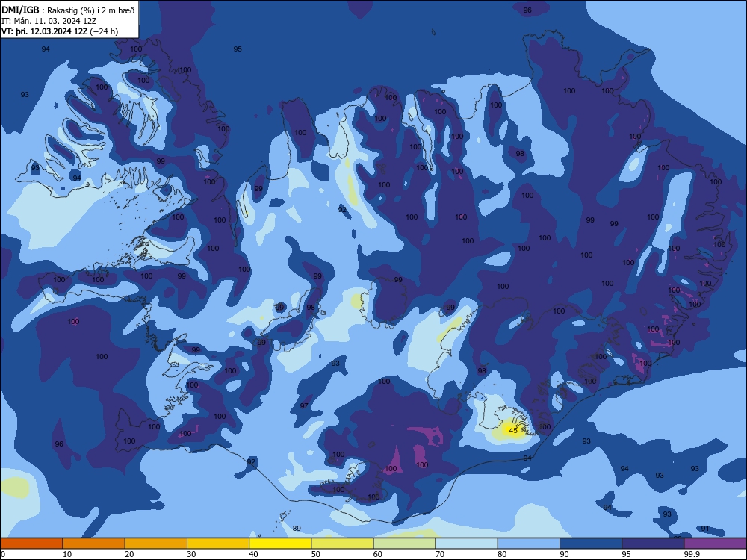Click the '91' value over the southeast sea
This screenshot has height=560, width=747.
point(705,529)
